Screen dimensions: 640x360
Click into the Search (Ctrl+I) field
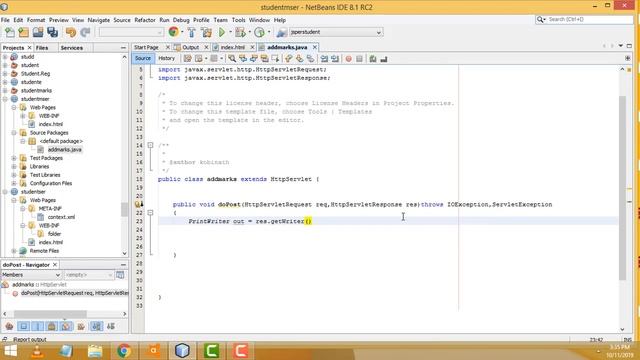click(589, 19)
